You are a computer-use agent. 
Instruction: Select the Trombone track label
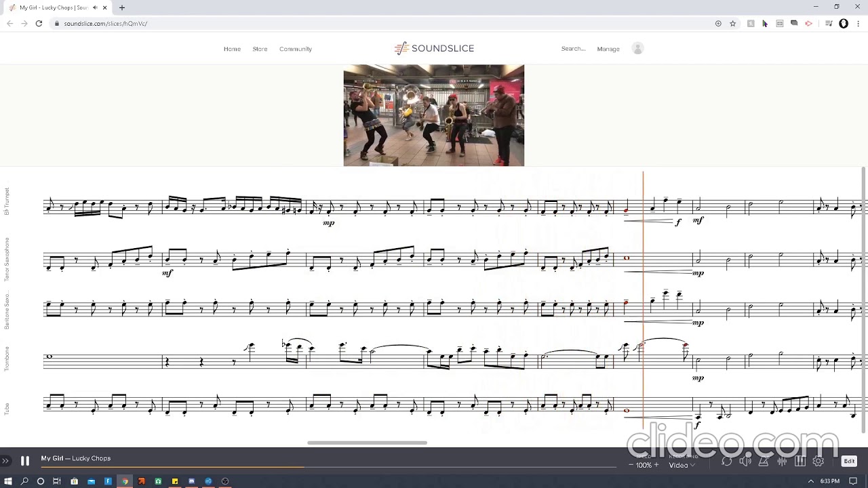click(x=7, y=359)
